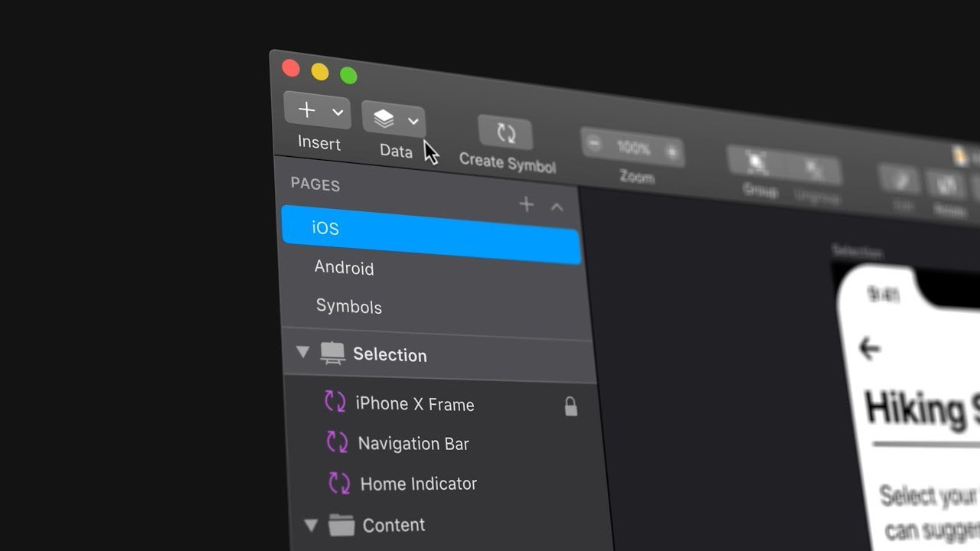Image resolution: width=980 pixels, height=551 pixels.
Task: Collapse the Selection artboard triangle
Action: point(302,351)
